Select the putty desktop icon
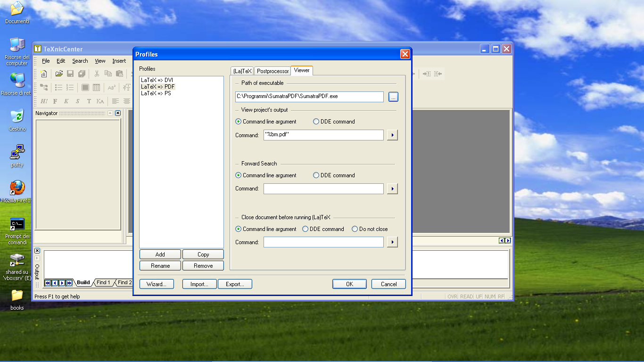644x362 pixels. click(x=17, y=156)
